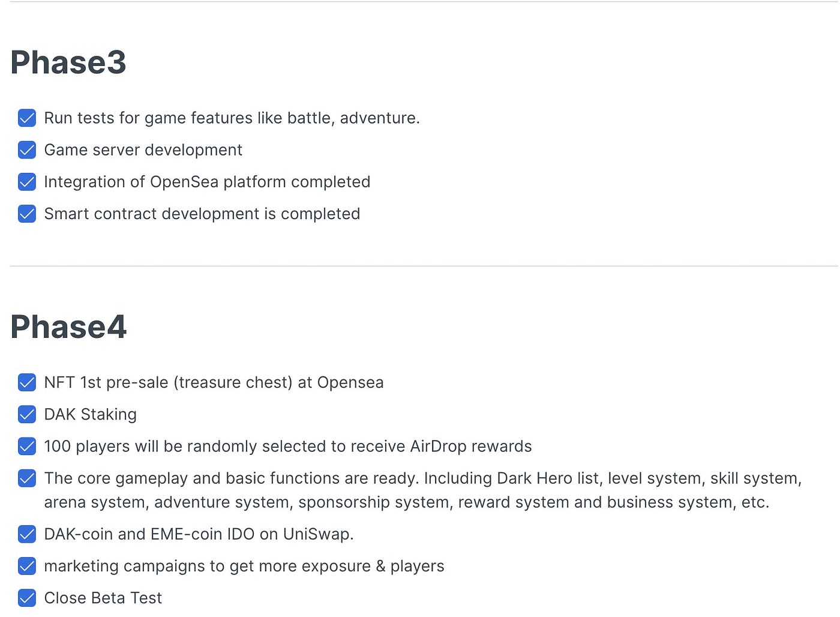Viewport: 840px width, 617px height.
Task: Click the Phase3 heading
Action: pyautogui.click(x=68, y=62)
